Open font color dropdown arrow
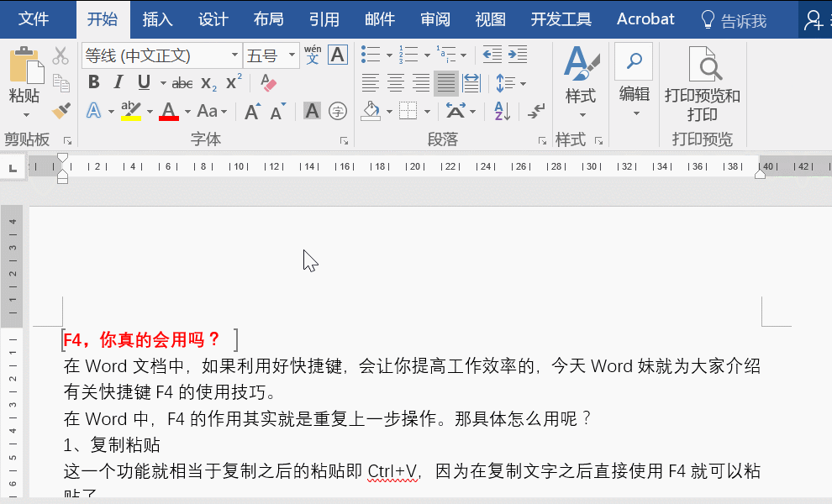The height and width of the screenshot is (504, 832). tap(188, 112)
